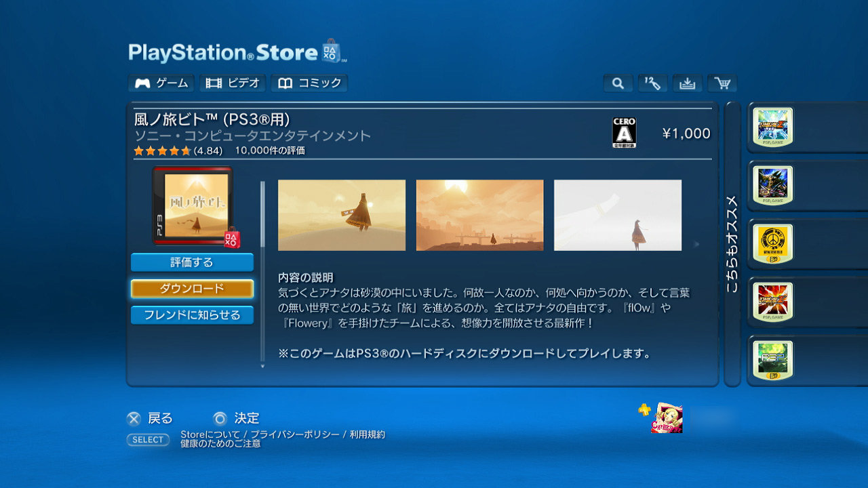Click the ダウンロード button
The height and width of the screenshot is (488, 868).
tap(192, 289)
